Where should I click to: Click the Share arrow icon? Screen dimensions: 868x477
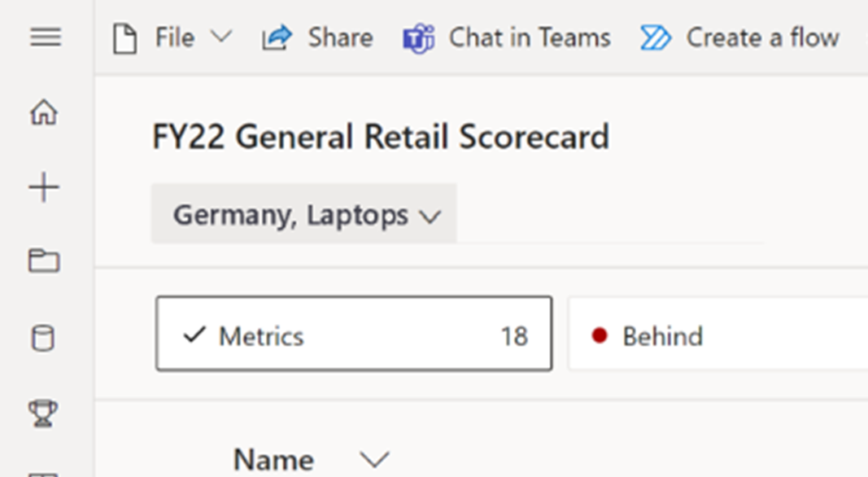(x=277, y=38)
